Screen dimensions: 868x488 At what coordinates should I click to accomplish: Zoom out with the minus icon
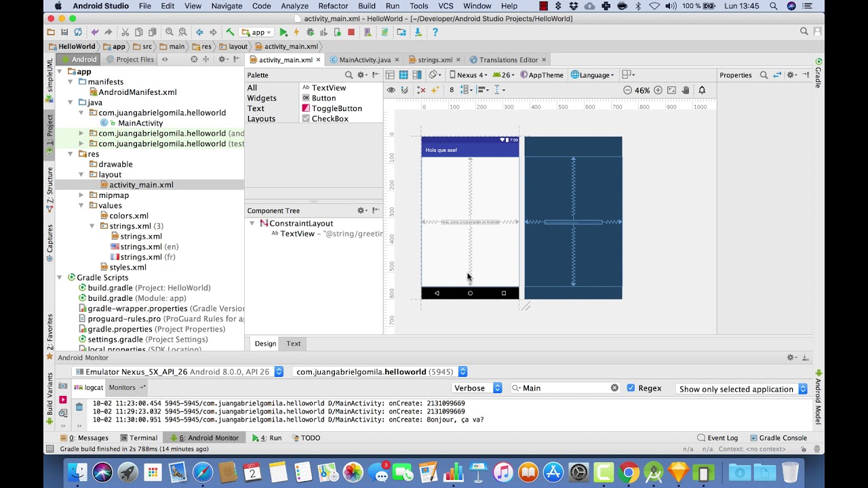click(x=627, y=90)
